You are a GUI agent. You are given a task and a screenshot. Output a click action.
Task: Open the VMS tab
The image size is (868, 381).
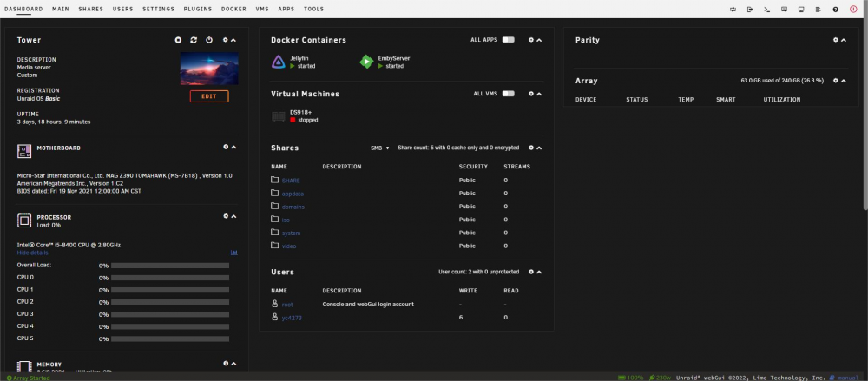pyautogui.click(x=262, y=9)
